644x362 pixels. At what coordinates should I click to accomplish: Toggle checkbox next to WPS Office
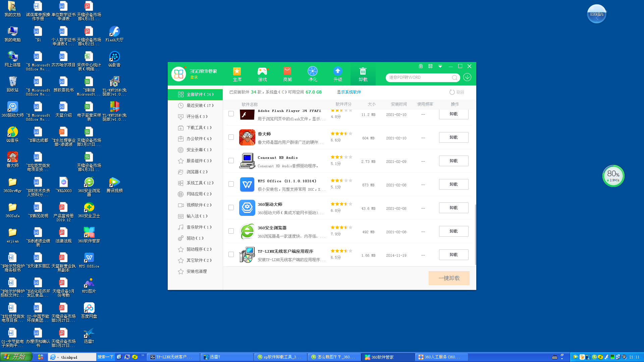231,184
